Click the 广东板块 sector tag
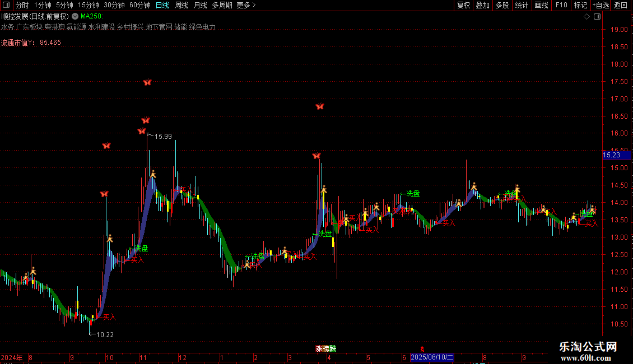This screenshot has width=633, height=364. (x=29, y=27)
